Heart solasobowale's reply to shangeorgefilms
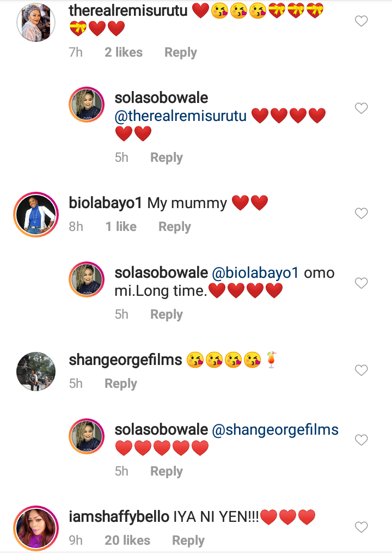Screen dimensions: 392x554 [361, 440]
